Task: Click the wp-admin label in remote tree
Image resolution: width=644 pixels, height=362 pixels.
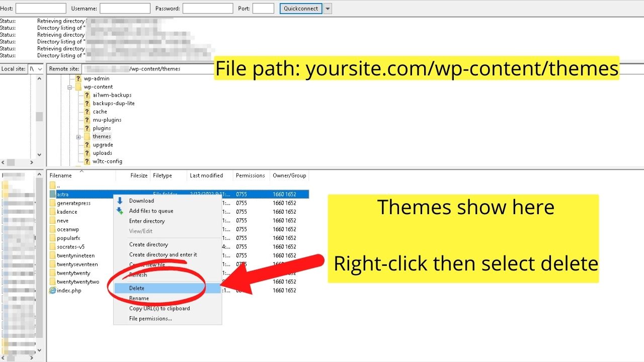Action: [97, 78]
